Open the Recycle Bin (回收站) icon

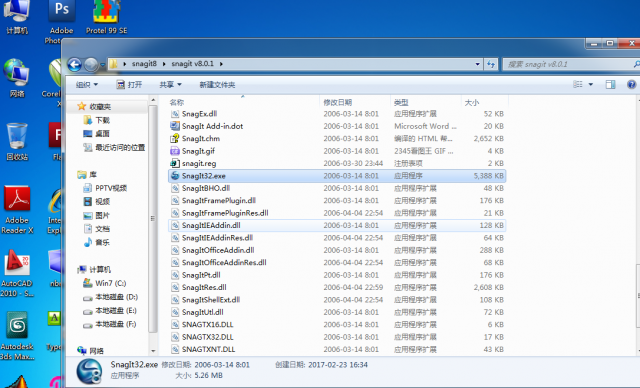(x=17, y=141)
